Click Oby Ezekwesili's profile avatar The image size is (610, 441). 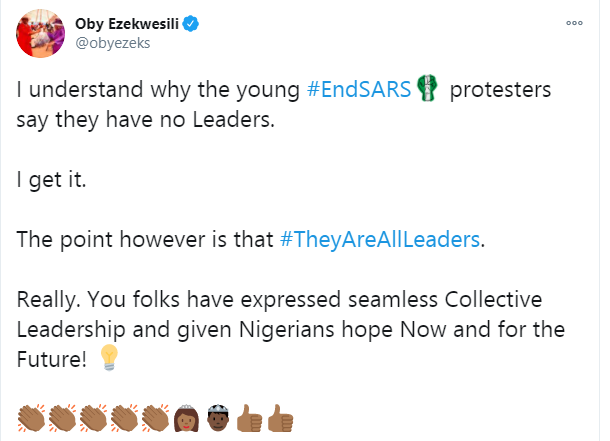40,34
